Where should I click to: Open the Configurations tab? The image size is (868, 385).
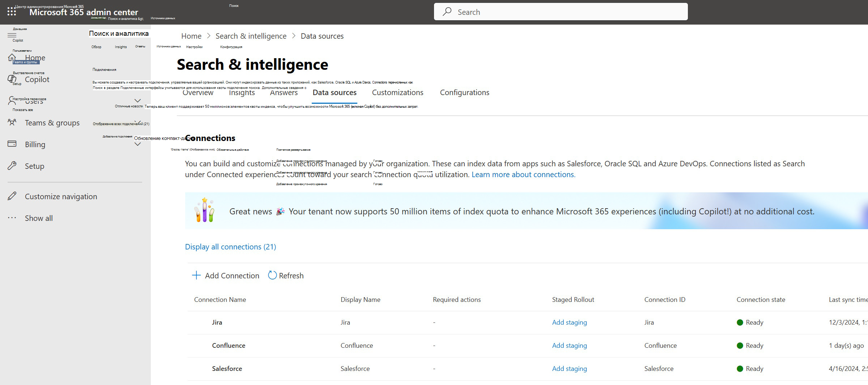[x=464, y=93]
